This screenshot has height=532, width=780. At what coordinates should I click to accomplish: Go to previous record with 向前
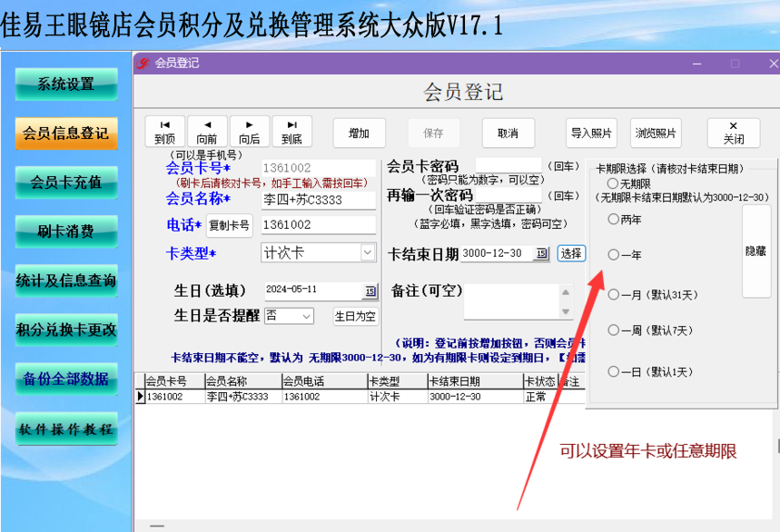207,132
